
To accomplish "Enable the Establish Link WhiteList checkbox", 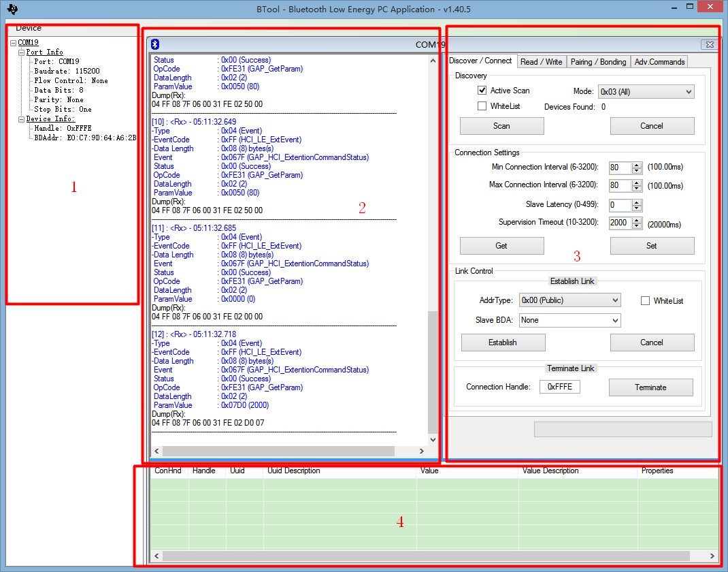I will pyautogui.click(x=645, y=300).
